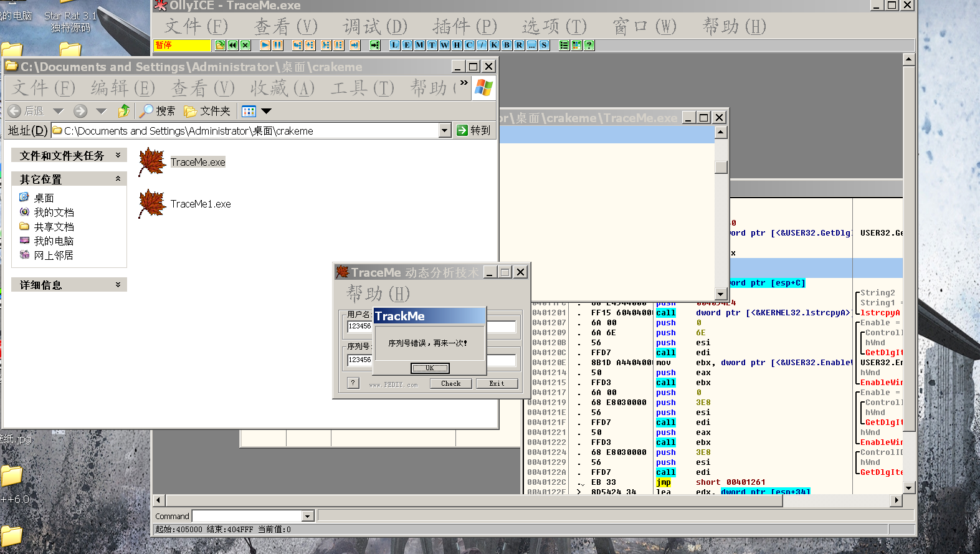
Task: Open Explorer 工具(T) menu
Action: tap(363, 88)
